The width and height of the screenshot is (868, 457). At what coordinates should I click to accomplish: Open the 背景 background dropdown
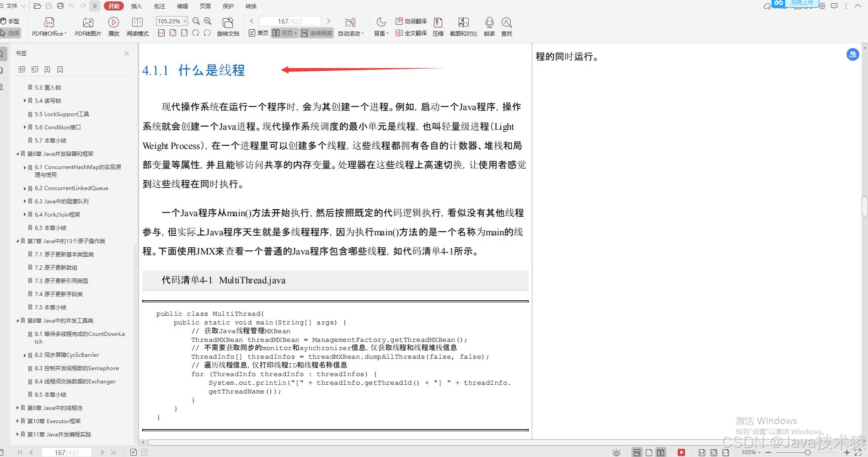pos(381,27)
